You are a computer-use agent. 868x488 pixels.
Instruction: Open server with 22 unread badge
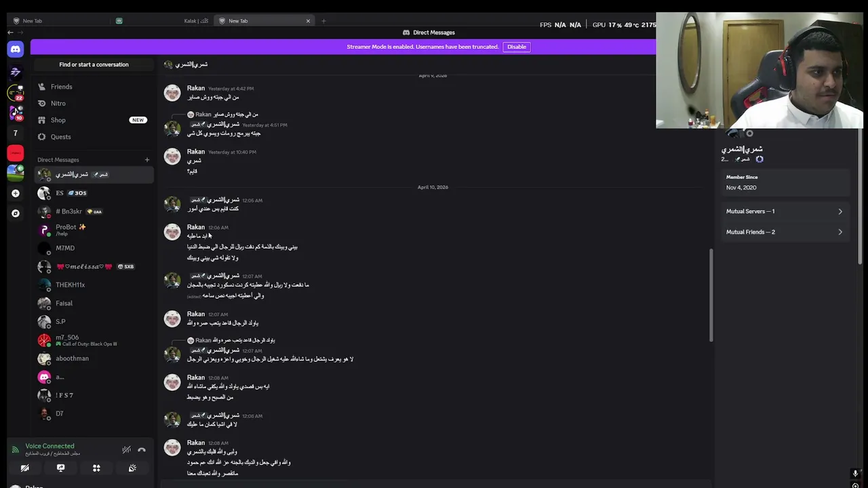(16, 93)
